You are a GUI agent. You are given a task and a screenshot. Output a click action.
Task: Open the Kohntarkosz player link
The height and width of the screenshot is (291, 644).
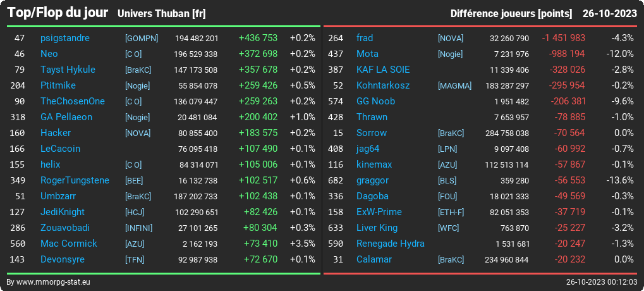(x=383, y=85)
